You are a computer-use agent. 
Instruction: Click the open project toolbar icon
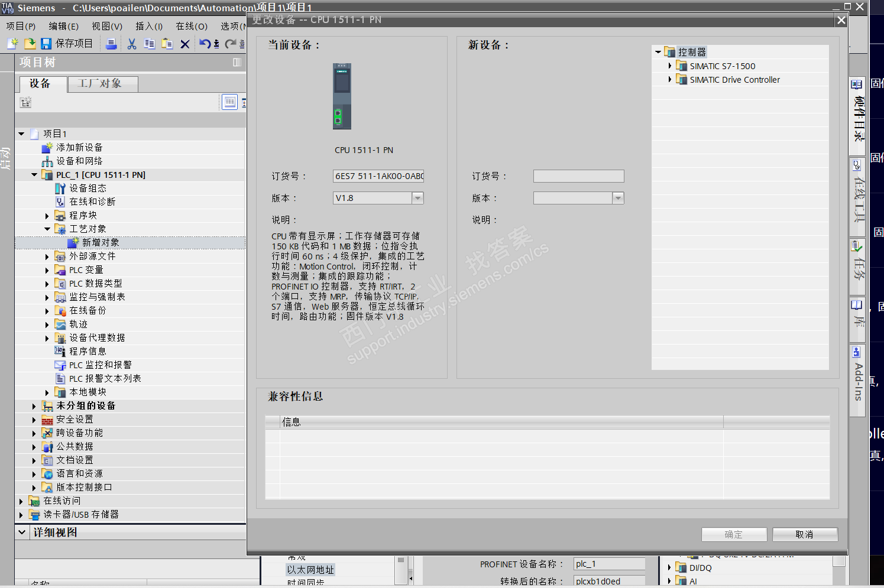click(30, 43)
